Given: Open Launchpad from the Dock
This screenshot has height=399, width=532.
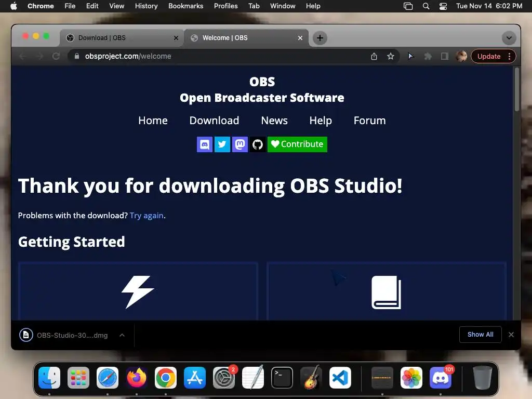Looking at the screenshot, I should (78, 378).
